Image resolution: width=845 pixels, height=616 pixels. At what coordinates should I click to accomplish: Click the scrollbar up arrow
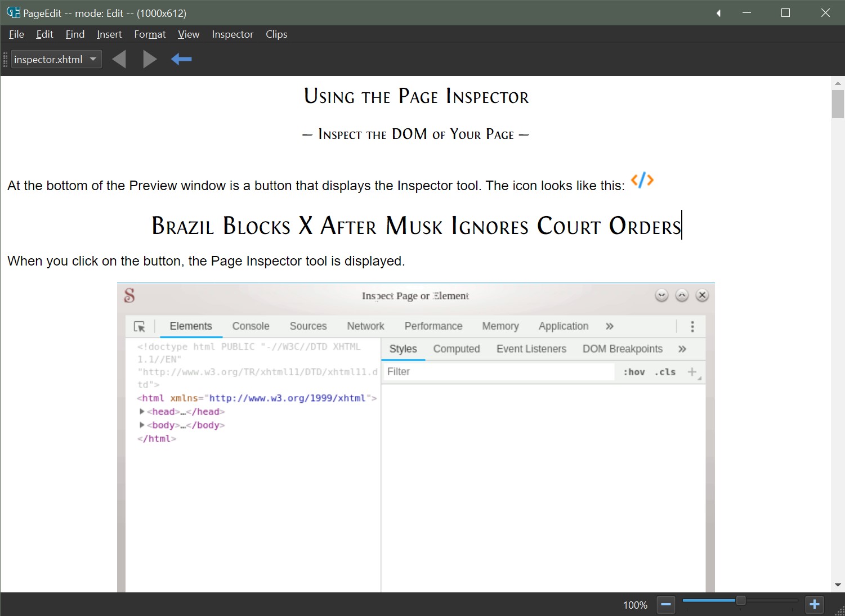click(x=838, y=83)
